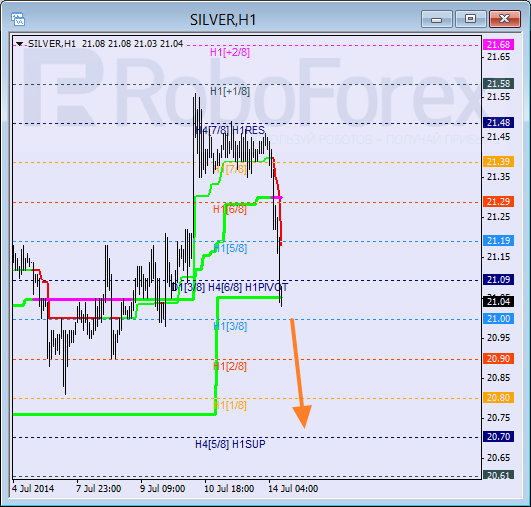Click the chart window icon in title bar
The width and height of the screenshot is (531, 507).
(18, 19)
